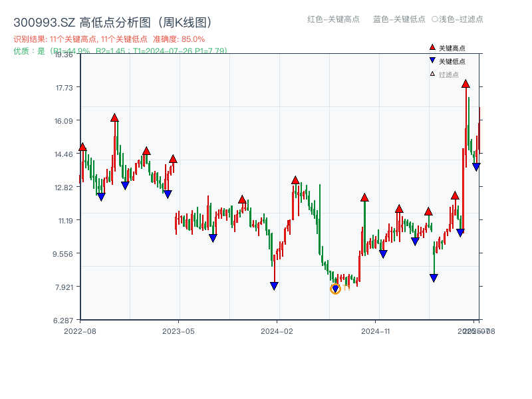Toggle the 关键低点 legend label
The width and height of the screenshot is (532, 399).
point(452,61)
